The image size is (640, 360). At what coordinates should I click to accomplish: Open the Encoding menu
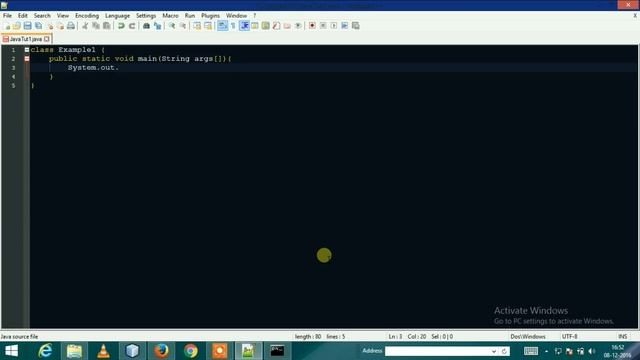click(x=87, y=16)
